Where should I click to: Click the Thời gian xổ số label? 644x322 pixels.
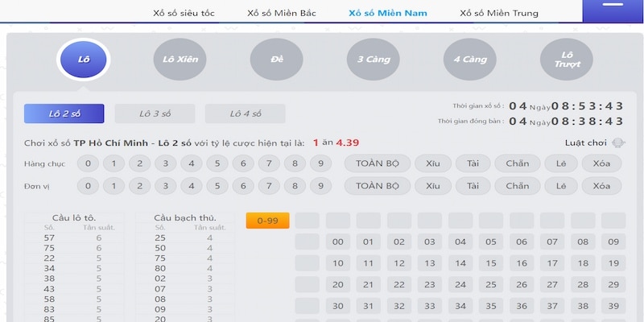coord(478,106)
